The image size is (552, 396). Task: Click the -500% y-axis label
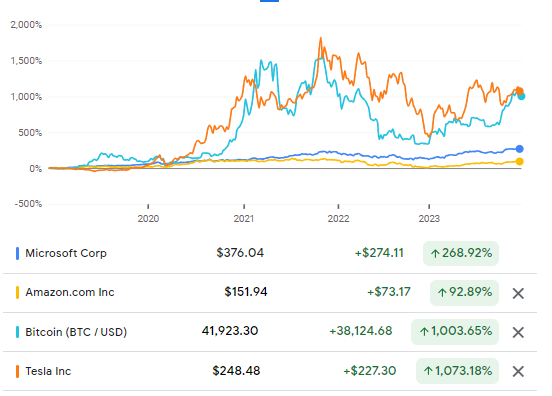coord(28,204)
